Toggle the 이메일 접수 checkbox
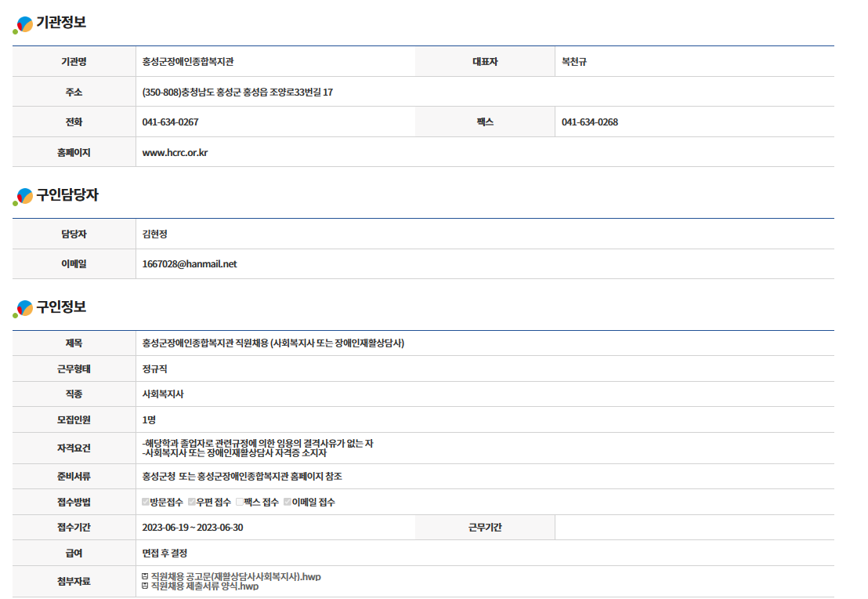Screen dimensions: 868x599 coord(288,502)
